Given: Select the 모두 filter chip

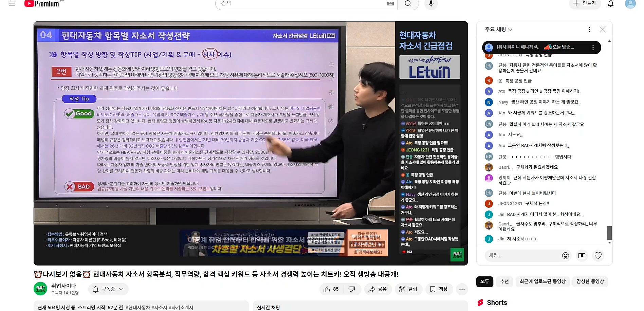Looking at the screenshot, I should pyautogui.click(x=484, y=281).
